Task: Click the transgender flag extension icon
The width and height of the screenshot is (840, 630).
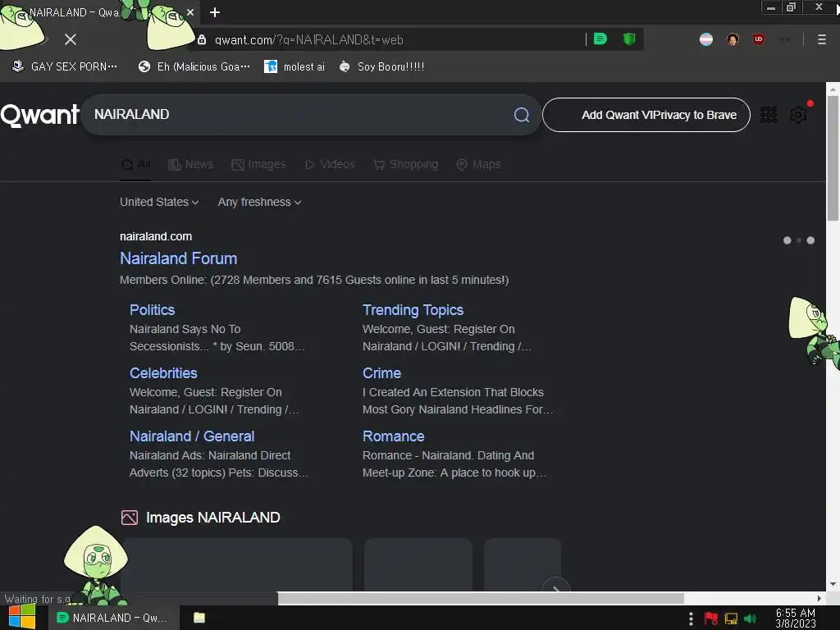Action: [706, 39]
